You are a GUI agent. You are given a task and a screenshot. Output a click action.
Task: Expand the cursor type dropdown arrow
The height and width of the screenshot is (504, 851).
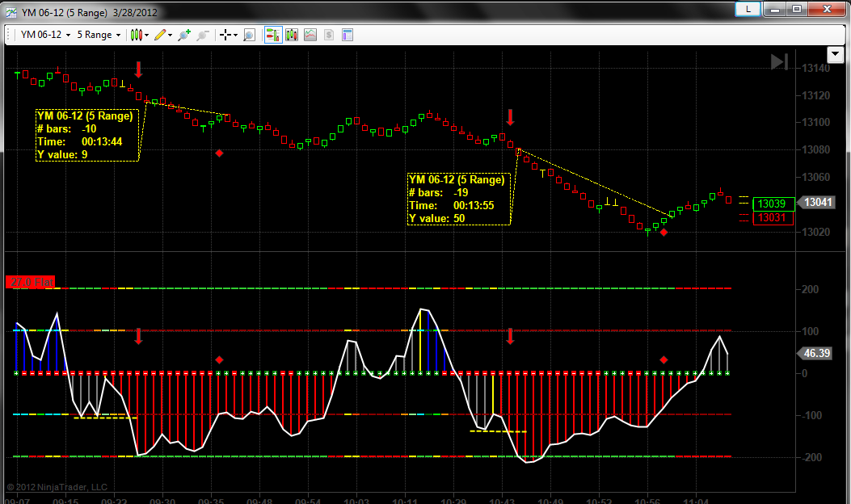pyautogui.click(x=235, y=36)
